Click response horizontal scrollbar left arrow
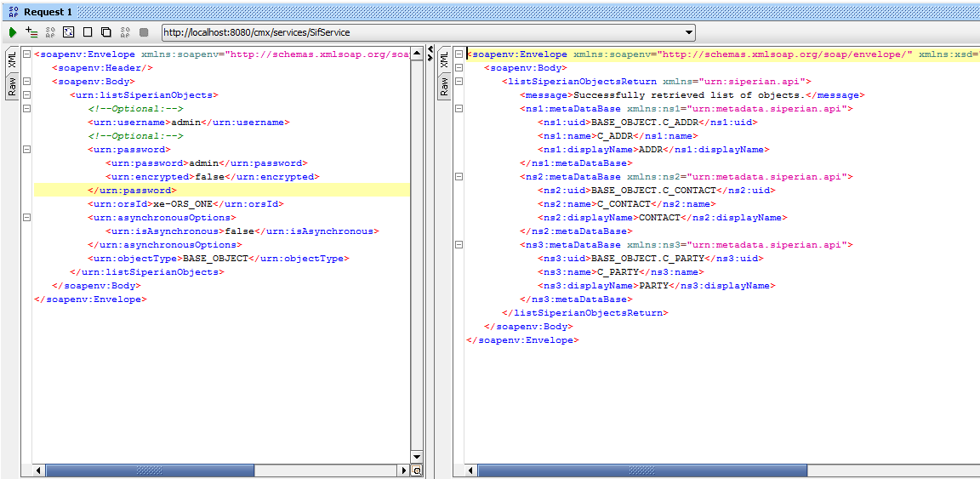The width and height of the screenshot is (980, 479). [x=471, y=470]
